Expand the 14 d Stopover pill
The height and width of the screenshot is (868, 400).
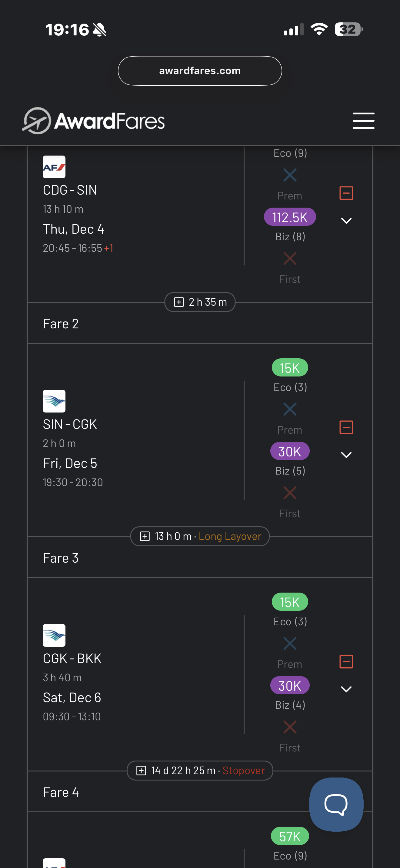tap(200, 770)
